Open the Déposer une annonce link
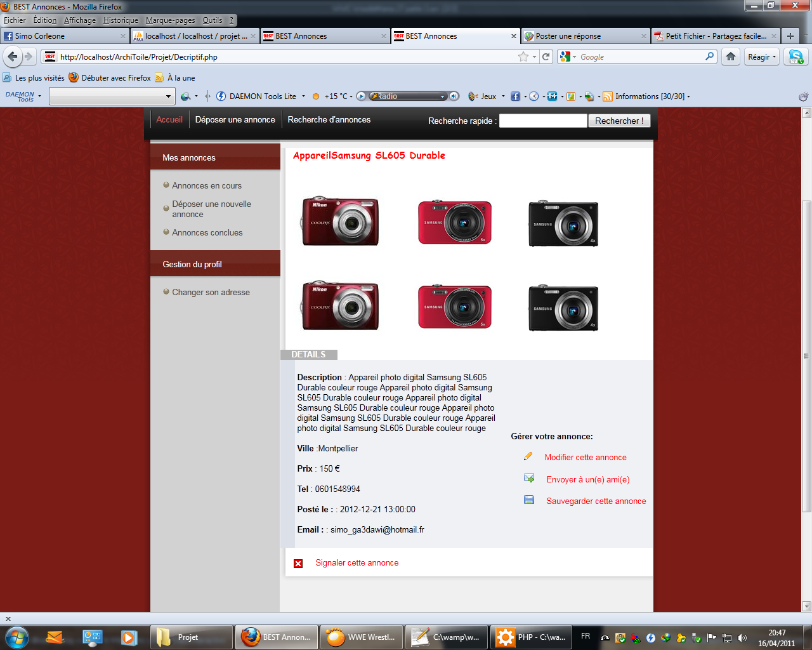 click(x=235, y=119)
